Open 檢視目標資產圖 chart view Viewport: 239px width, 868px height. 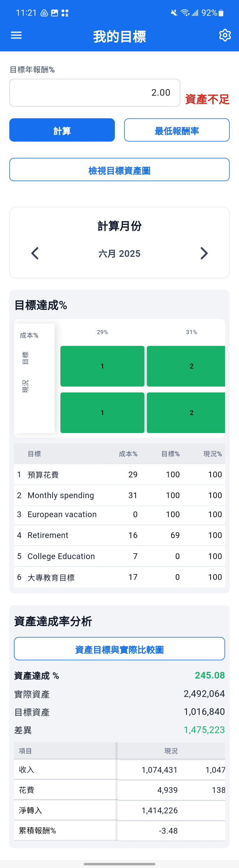[x=119, y=170]
